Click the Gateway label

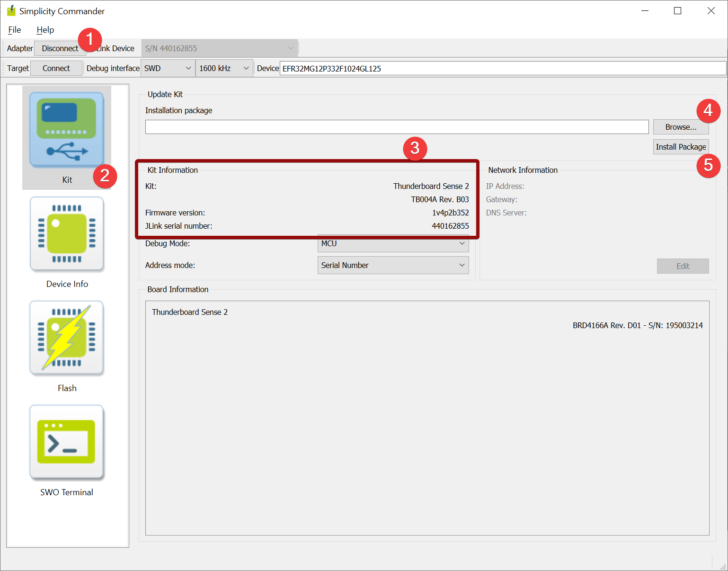coord(502,199)
